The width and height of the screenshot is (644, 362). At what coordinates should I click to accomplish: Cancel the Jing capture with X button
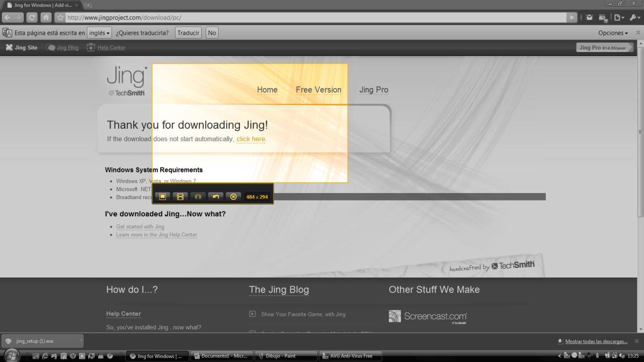[234, 197]
